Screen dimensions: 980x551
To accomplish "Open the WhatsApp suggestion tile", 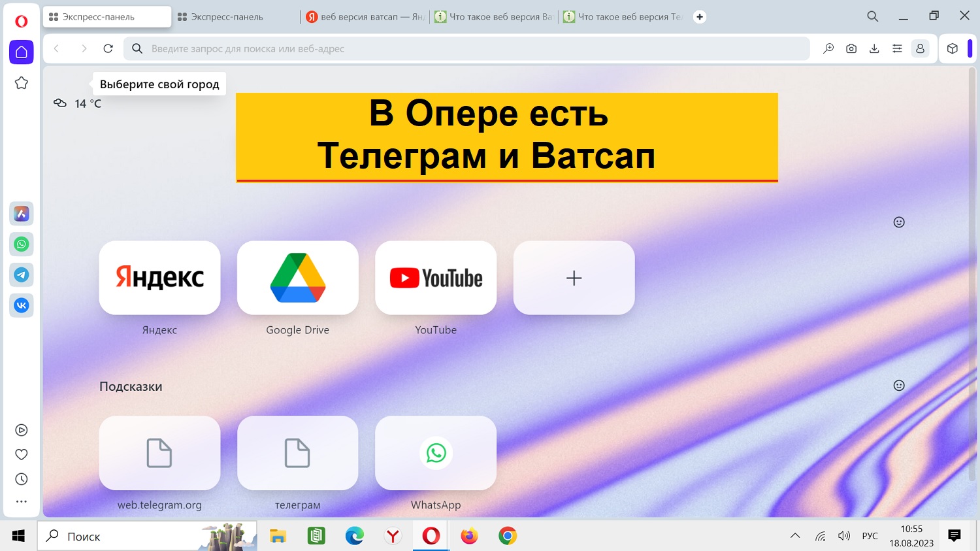I will [x=436, y=453].
